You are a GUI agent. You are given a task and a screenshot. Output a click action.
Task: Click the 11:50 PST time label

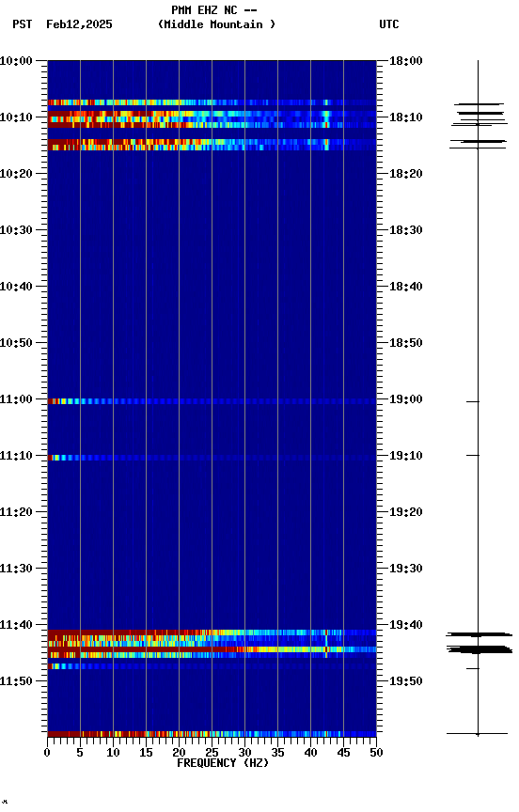[x=16, y=682]
